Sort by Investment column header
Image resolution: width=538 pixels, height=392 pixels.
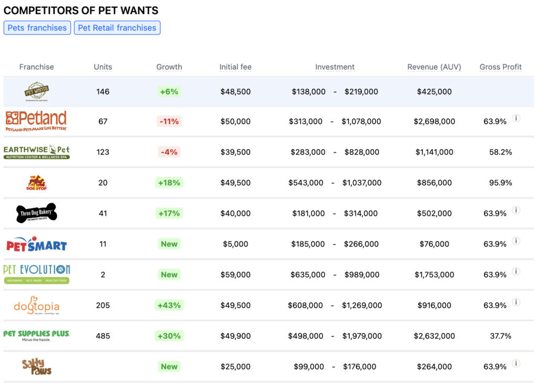335,67
